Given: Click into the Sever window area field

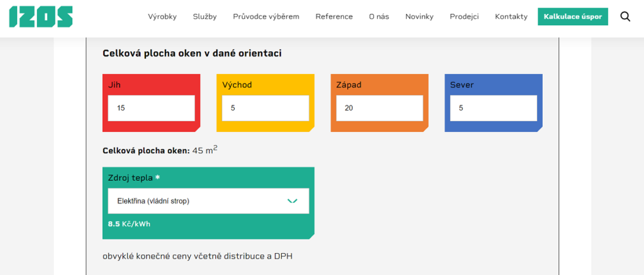Looking at the screenshot, I should 493,108.
